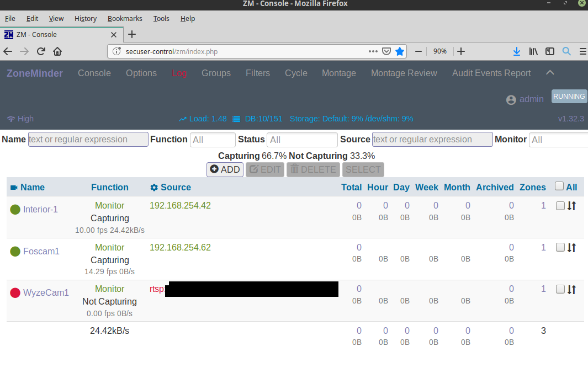Click the RUNNING state button
Screen dimensions: 588x389
coord(569,97)
